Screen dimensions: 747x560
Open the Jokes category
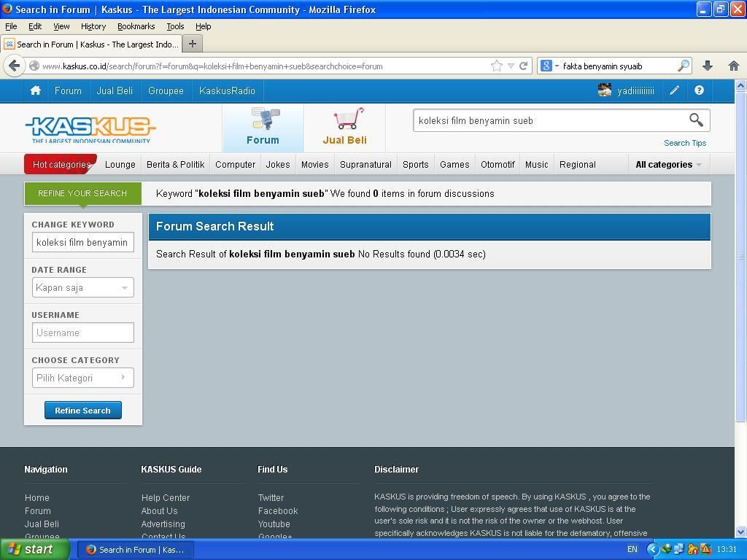click(x=278, y=165)
